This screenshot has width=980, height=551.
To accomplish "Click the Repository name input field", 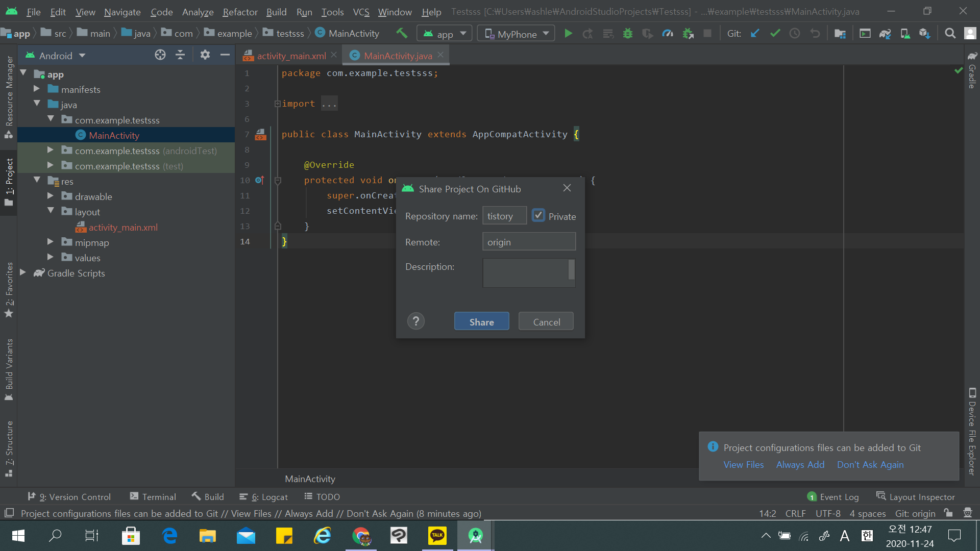I will pos(504,216).
